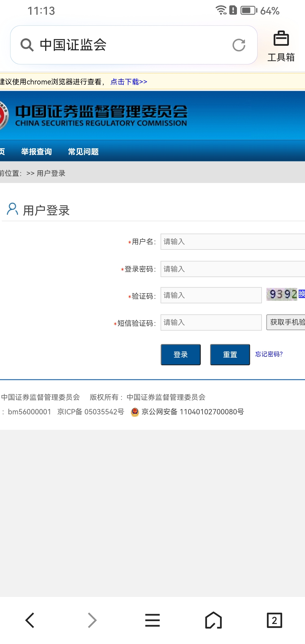305x644 pixels.
Task: Click the 忘记密码? link
Action: pyautogui.click(x=269, y=354)
